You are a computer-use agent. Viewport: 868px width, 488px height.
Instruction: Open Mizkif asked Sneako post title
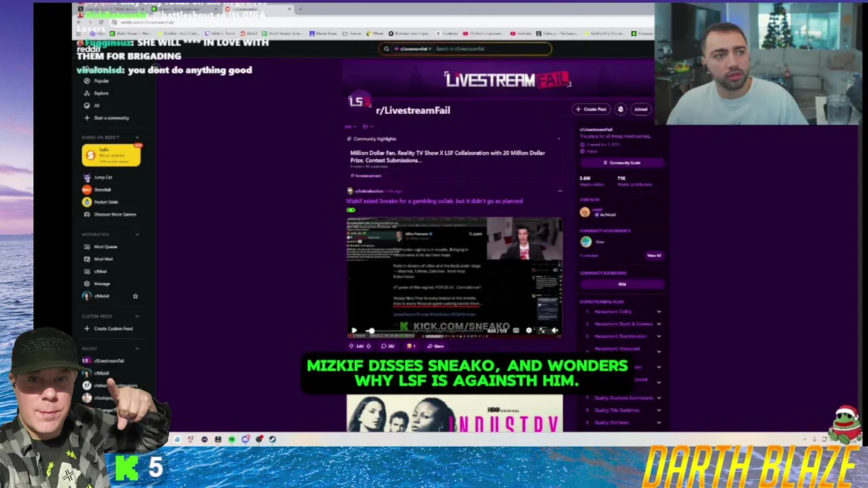point(435,201)
